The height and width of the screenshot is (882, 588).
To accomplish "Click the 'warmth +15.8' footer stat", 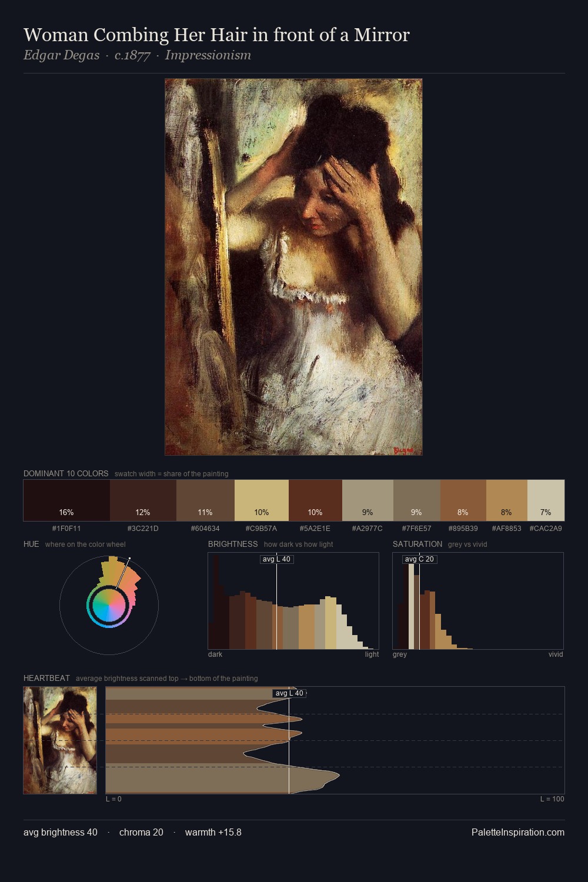I will tap(213, 832).
